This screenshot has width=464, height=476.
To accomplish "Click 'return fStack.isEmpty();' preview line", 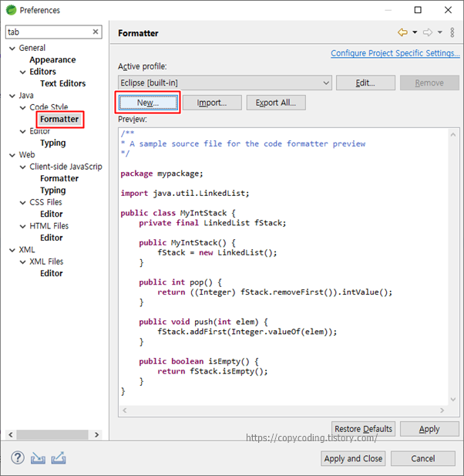I will [213, 371].
